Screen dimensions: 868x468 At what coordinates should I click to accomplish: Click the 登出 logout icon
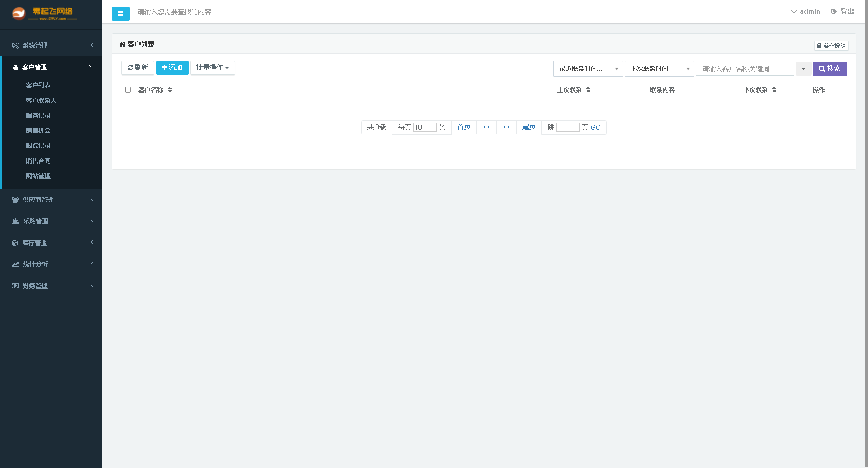click(x=834, y=12)
